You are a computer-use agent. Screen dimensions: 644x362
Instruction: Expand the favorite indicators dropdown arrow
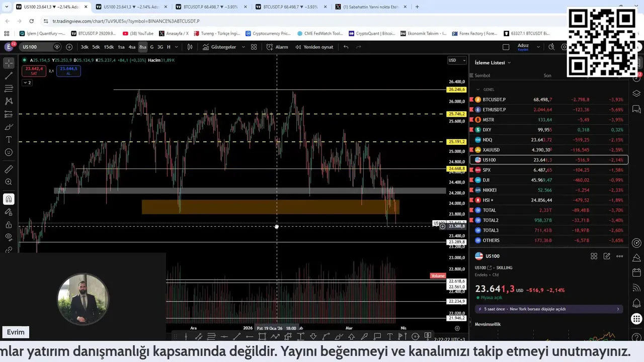pos(244,47)
